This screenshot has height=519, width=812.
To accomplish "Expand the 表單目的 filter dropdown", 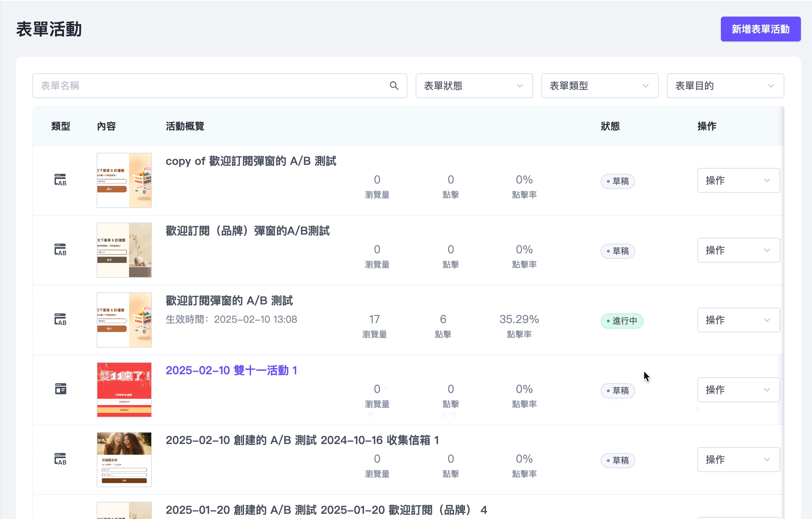I will 725,86.
